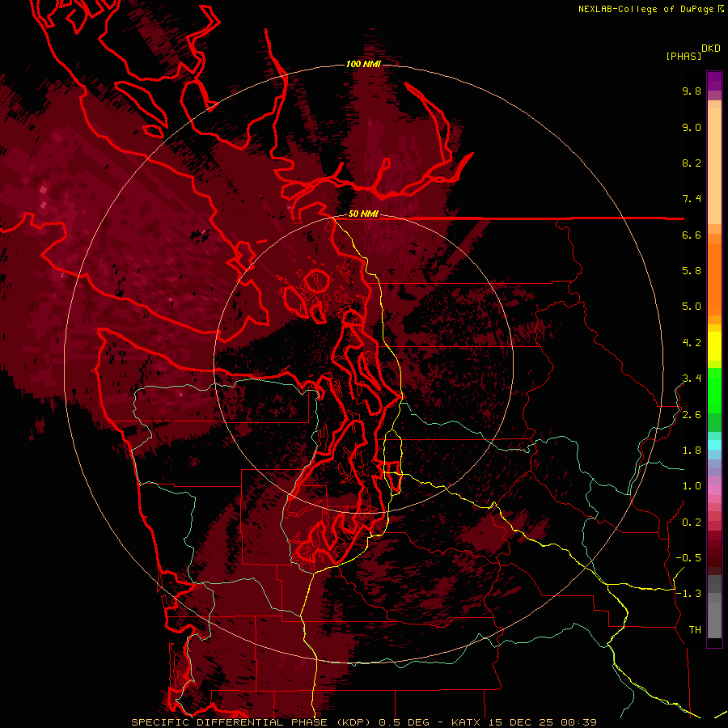This screenshot has height=728, width=728.
Task: Click the Specific Differential Phase (KDP) caption text
Action: (x=253, y=722)
